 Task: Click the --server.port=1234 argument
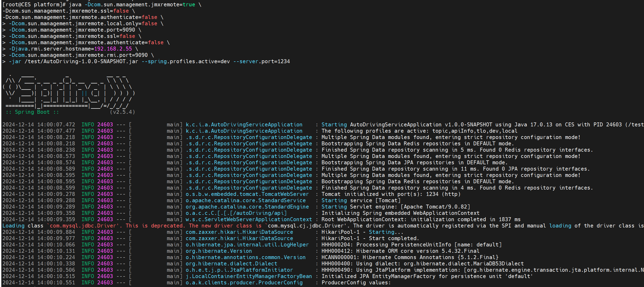click(x=261, y=61)
